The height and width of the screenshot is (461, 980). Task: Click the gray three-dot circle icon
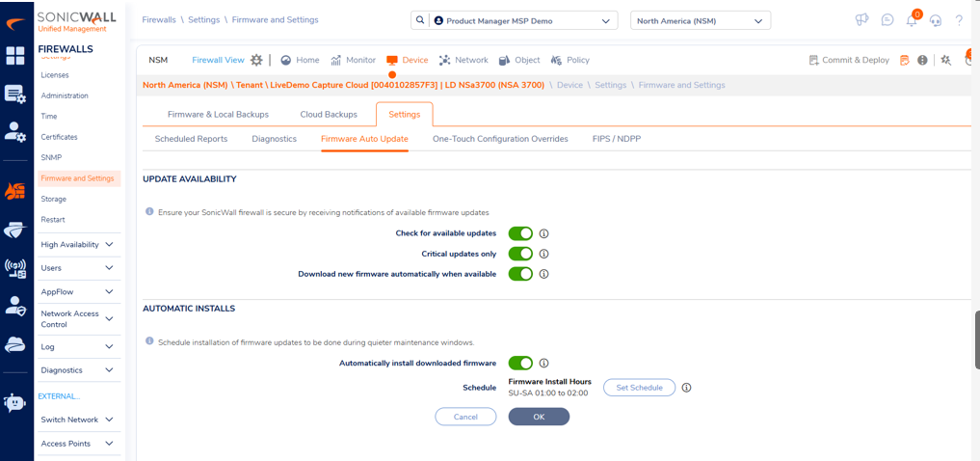[922, 60]
